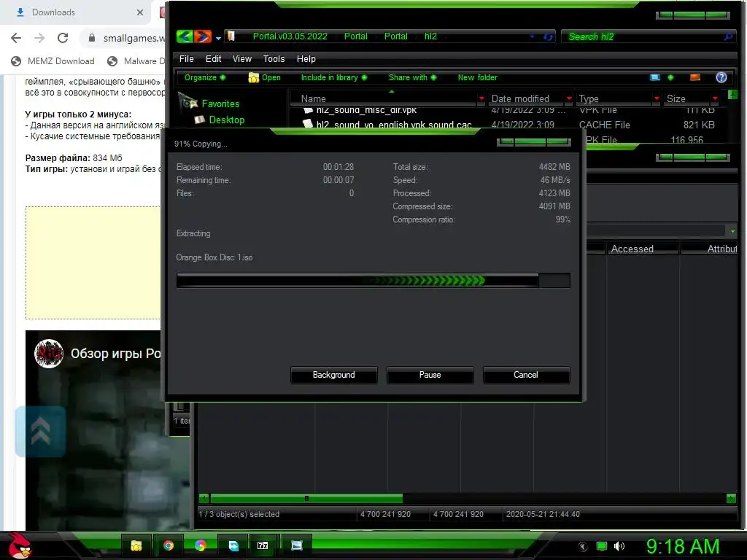Open the volume speaker tray icon
The image size is (747, 560).
point(619,546)
